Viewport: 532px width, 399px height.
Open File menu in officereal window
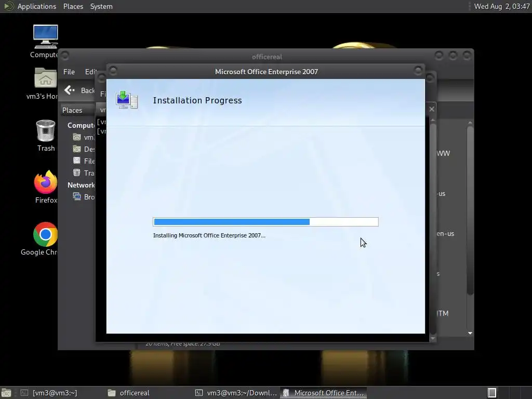point(69,72)
